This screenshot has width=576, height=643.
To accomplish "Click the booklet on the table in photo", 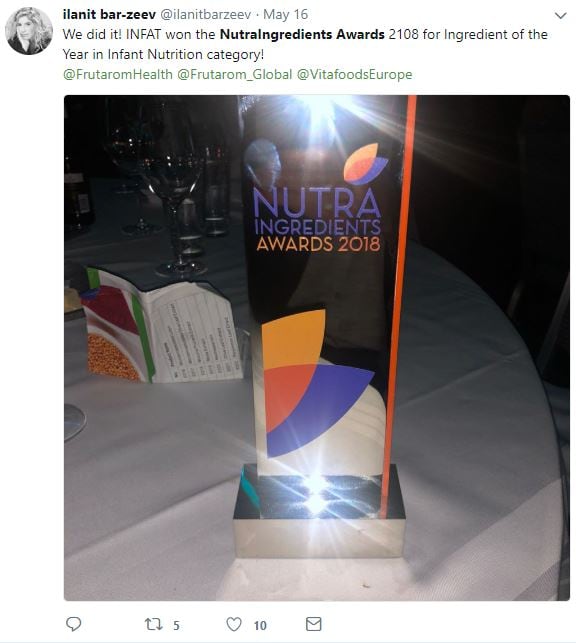I will (164, 326).
